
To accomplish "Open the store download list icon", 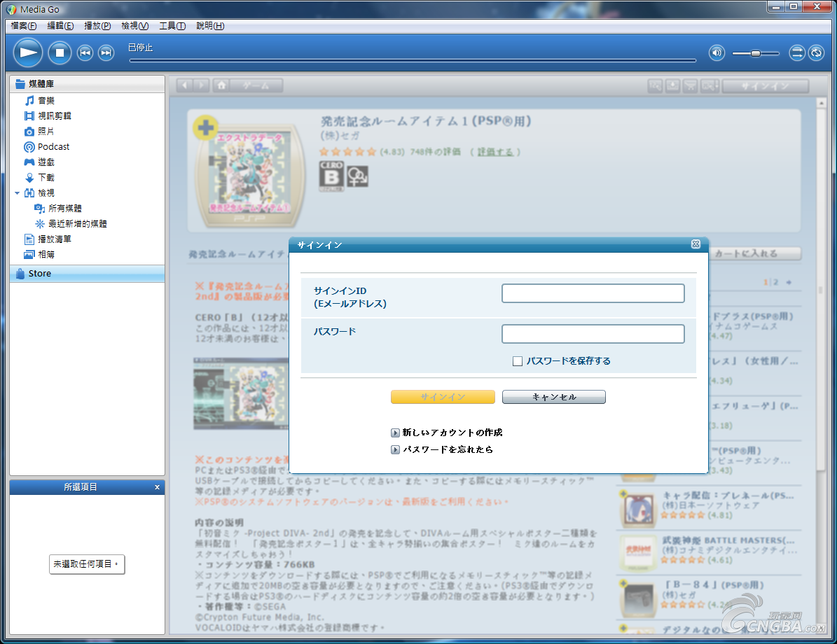I will pos(672,85).
